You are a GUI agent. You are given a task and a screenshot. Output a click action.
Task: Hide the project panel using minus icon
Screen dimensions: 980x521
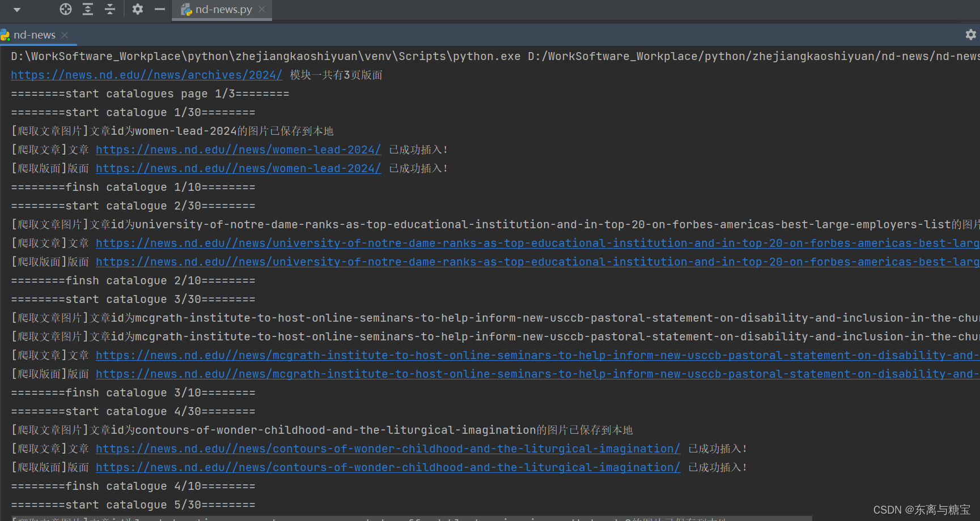[160, 9]
